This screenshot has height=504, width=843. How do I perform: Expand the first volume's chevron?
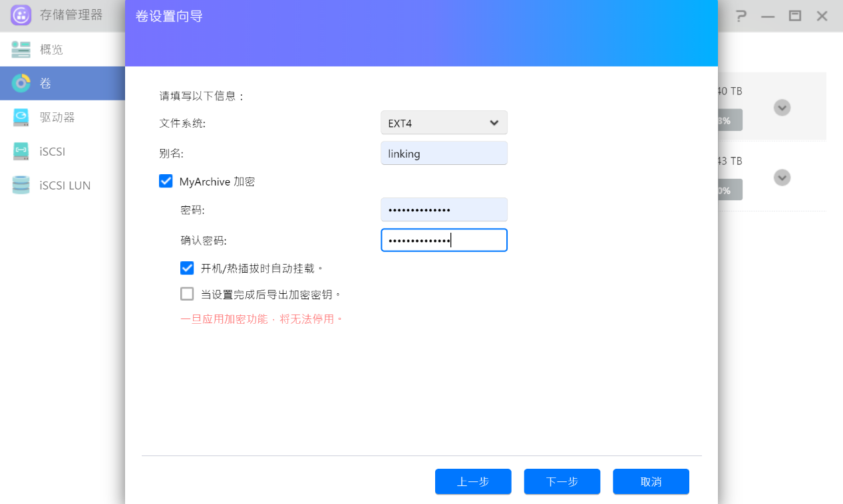[782, 107]
